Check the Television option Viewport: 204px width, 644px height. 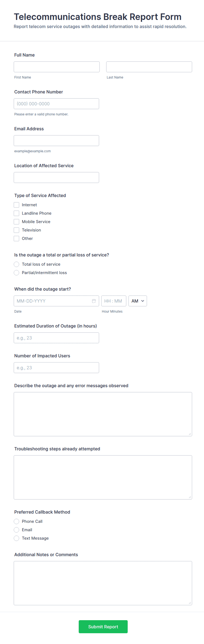pos(16,230)
